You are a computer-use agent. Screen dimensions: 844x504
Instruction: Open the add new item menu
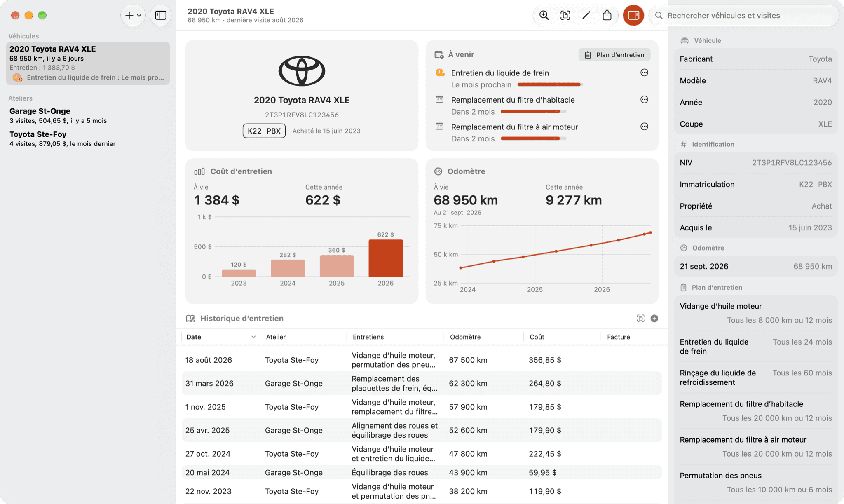[x=133, y=16]
